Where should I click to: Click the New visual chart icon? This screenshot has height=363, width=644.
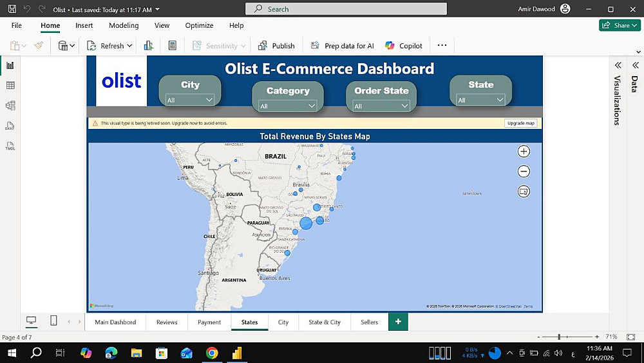pos(149,46)
